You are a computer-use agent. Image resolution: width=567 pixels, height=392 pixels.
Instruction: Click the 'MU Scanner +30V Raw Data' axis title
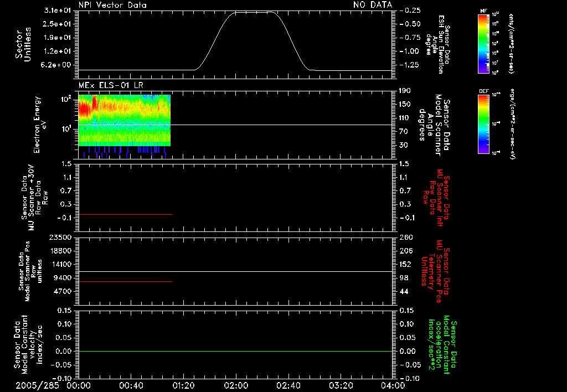coord(34,198)
